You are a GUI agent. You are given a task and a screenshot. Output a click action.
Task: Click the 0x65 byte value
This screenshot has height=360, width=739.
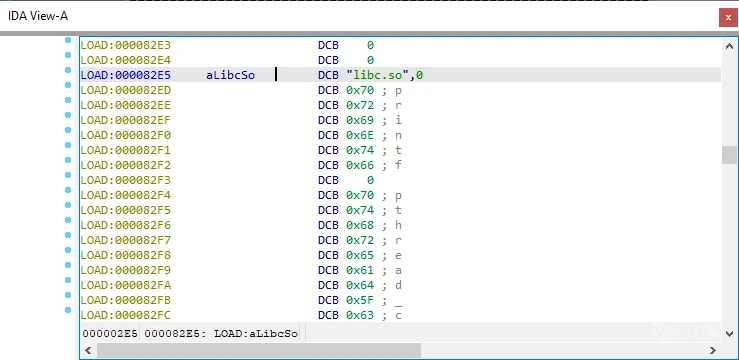tap(360, 255)
